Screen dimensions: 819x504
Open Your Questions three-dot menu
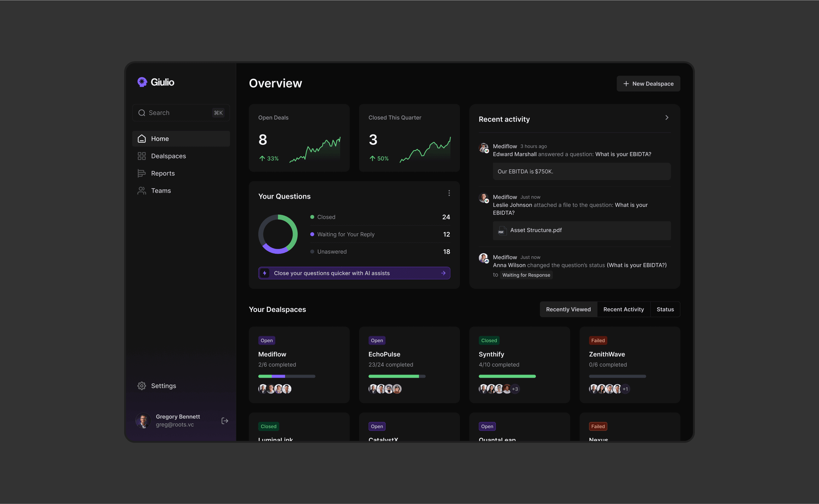click(449, 193)
